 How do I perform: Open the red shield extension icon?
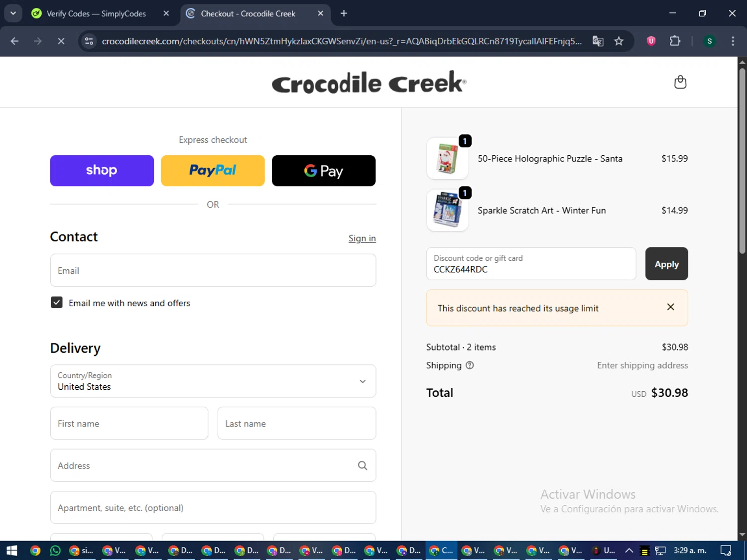click(651, 41)
